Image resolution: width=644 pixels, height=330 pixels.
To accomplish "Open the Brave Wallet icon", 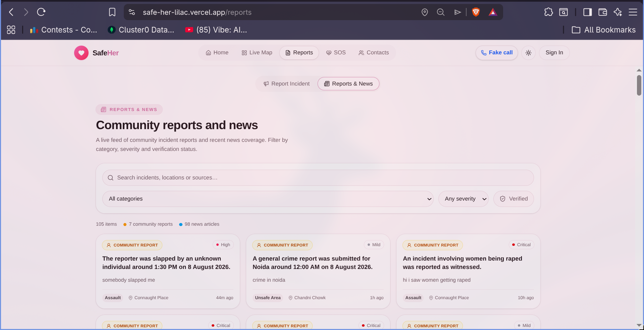I will tap(603, 12).
